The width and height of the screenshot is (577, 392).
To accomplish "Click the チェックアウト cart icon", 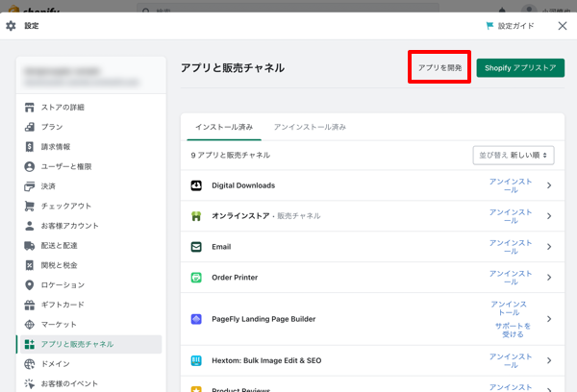I will point(30,206).
